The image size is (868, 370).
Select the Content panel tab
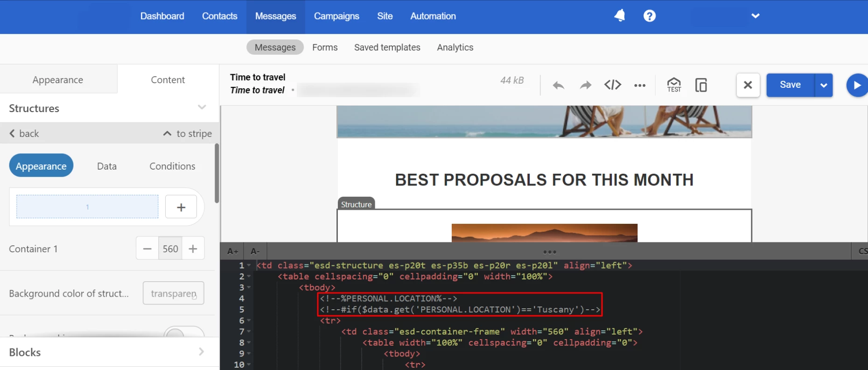pyautogui.click(x=168, y=79)
